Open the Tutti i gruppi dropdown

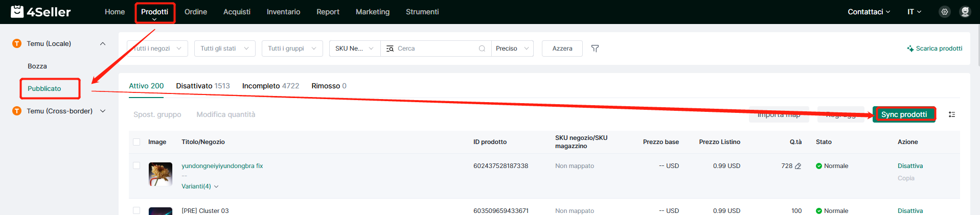292,49
